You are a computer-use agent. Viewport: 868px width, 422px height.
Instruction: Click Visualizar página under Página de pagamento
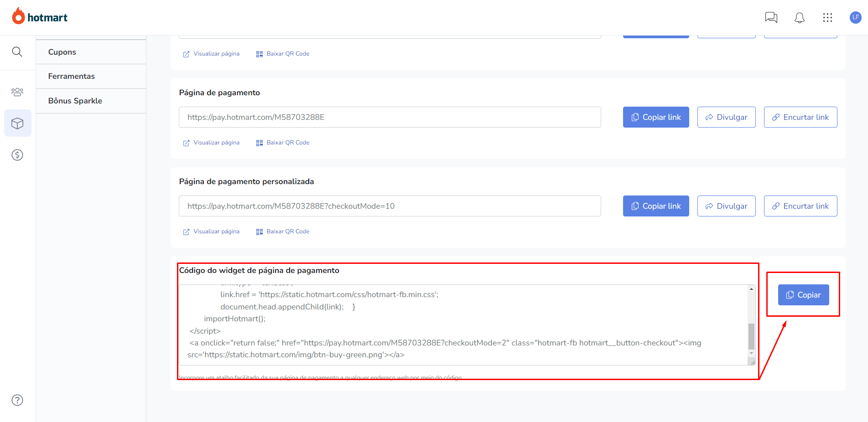click(211, 143)
